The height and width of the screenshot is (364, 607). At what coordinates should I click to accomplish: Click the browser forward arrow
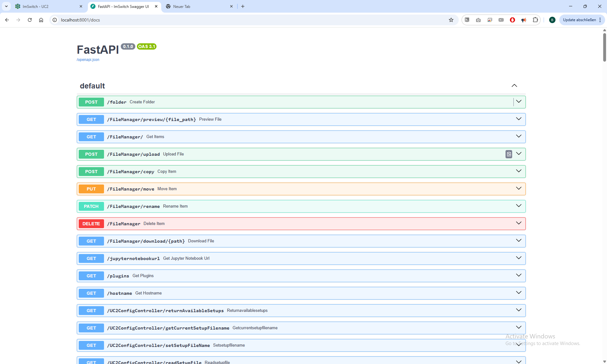(x=18, y=20)
